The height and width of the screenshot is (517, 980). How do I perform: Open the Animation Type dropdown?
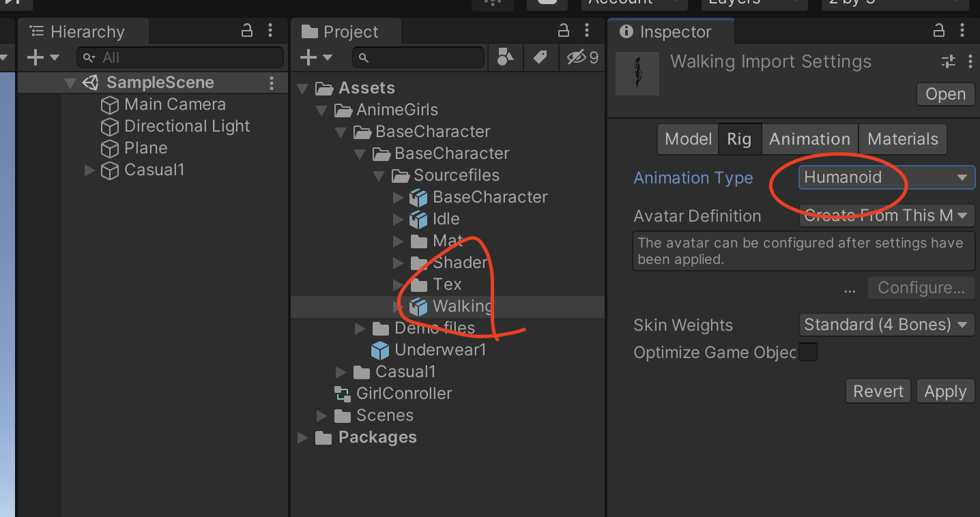pos(887,177)
